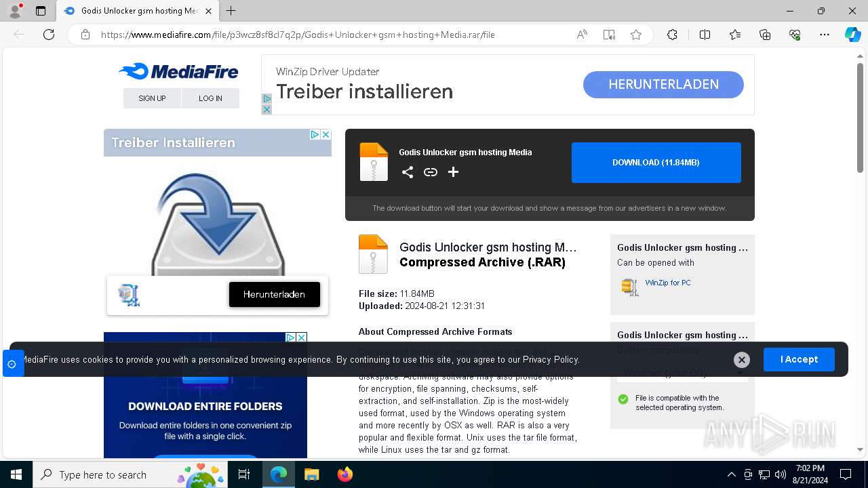This screenshot has height=488, width=868.
Task: Open the WinZip for PC link
Action: [668, 283]
